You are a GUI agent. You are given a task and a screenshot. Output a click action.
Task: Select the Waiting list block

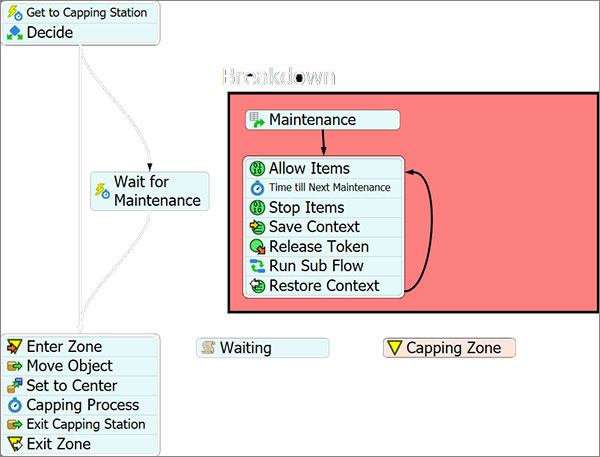pos(262,348)
